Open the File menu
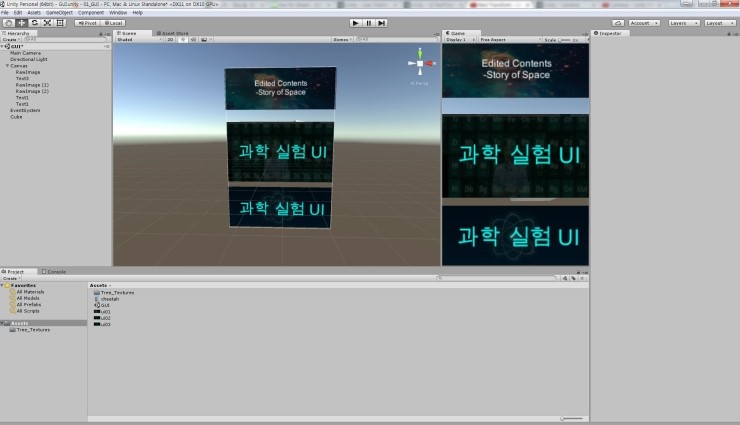Screen dimensions: 740x425 tap(5, 13)
